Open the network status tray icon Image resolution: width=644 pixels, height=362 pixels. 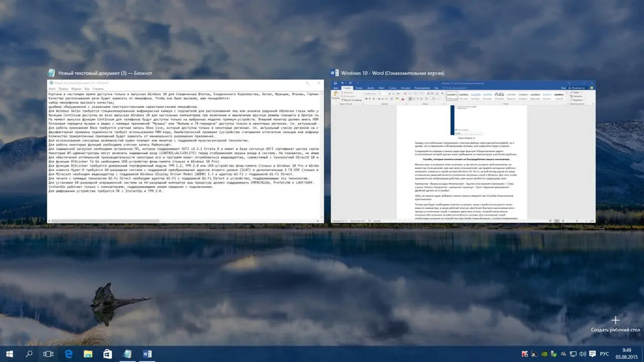tap(573, 354)
